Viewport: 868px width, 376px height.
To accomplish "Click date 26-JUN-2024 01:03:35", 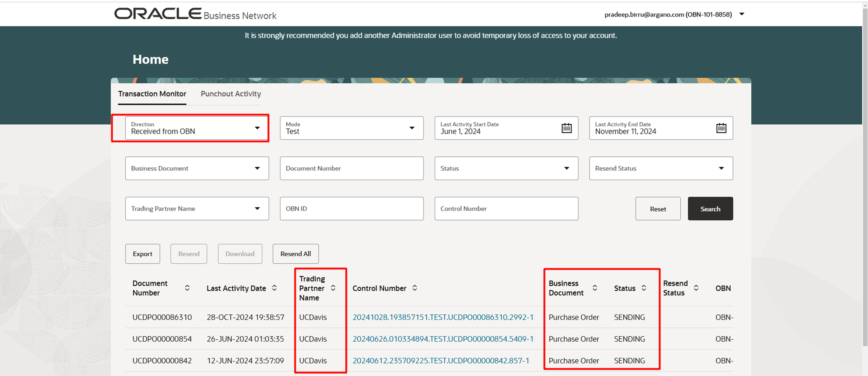I will [245, 339].
